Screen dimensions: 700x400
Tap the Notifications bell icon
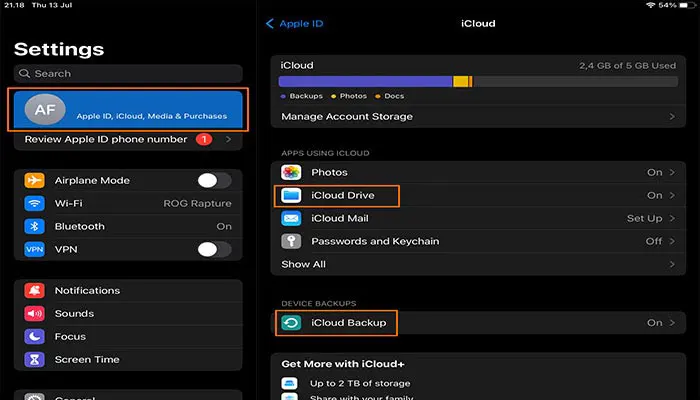pos(36,290)
